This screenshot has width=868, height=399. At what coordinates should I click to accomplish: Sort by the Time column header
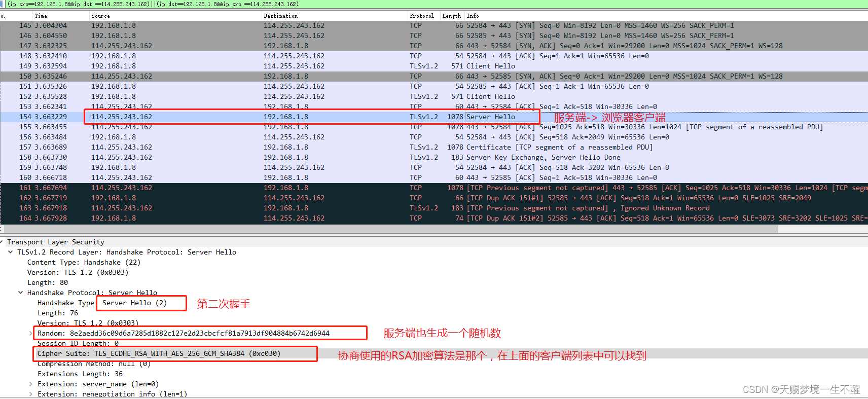click(x=41, y=16)
